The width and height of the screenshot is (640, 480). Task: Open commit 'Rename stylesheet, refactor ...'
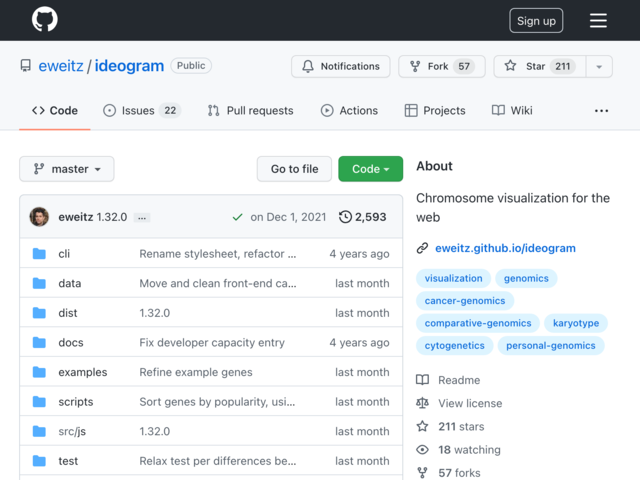point(218,254)
